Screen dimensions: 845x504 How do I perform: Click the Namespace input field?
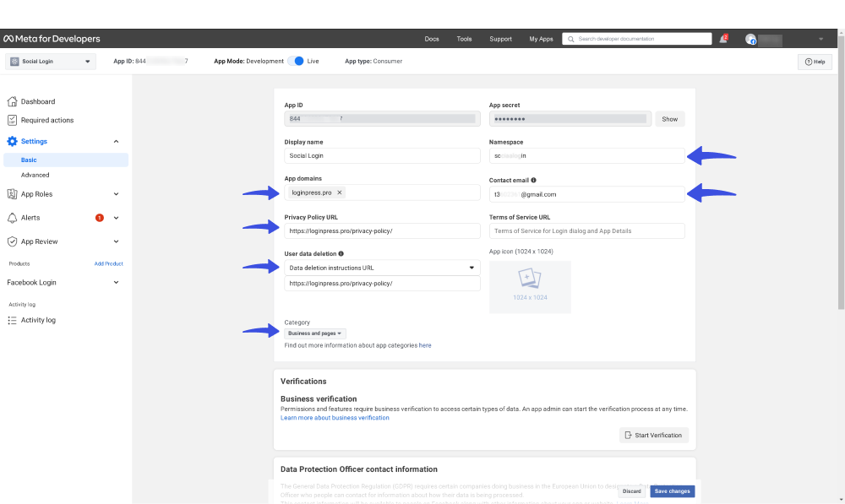[x=587, y=155]
